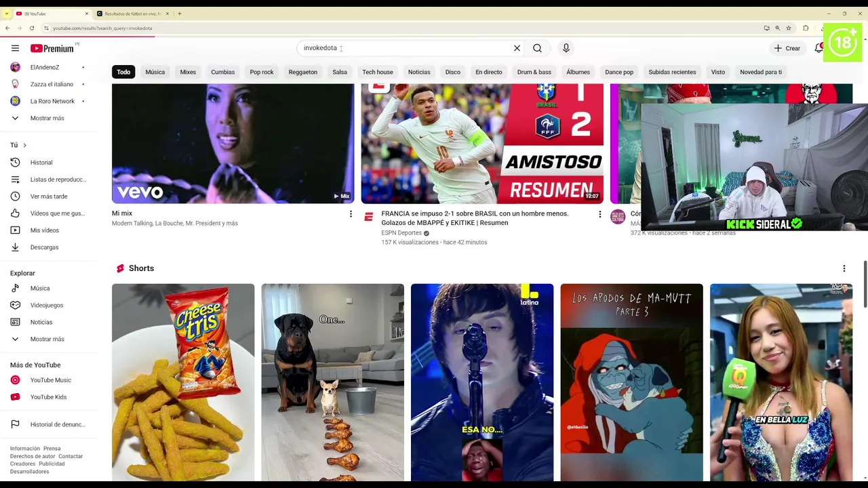Image resolution: width=868 pixels, height=488 pixels.
Task: Click the ESPN Deportes channel avatar
Action: (369, 217)
